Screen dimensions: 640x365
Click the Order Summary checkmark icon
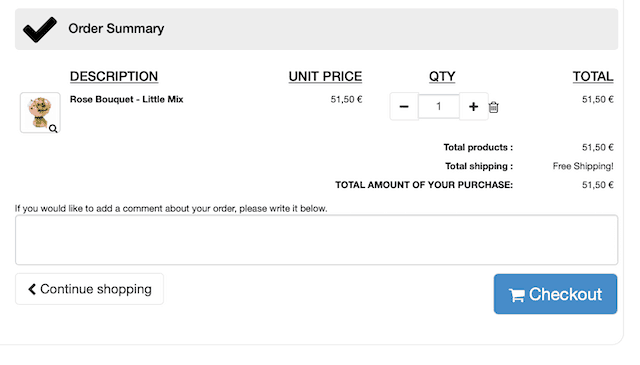point(40,29)
